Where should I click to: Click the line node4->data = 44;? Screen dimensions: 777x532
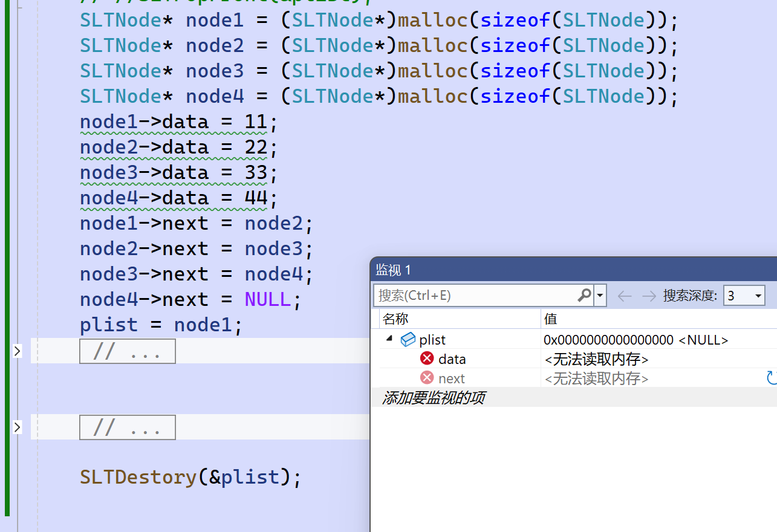tap(179, 198)
